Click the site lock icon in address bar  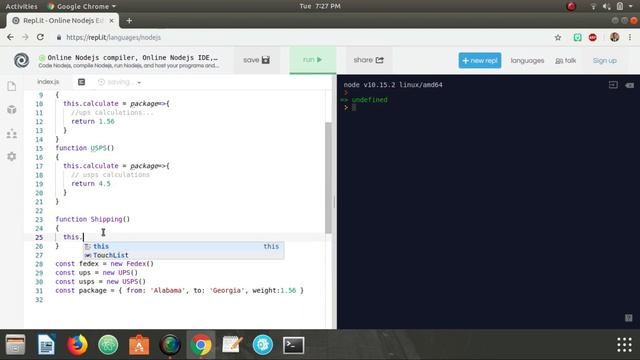click(x=59, y=38)
